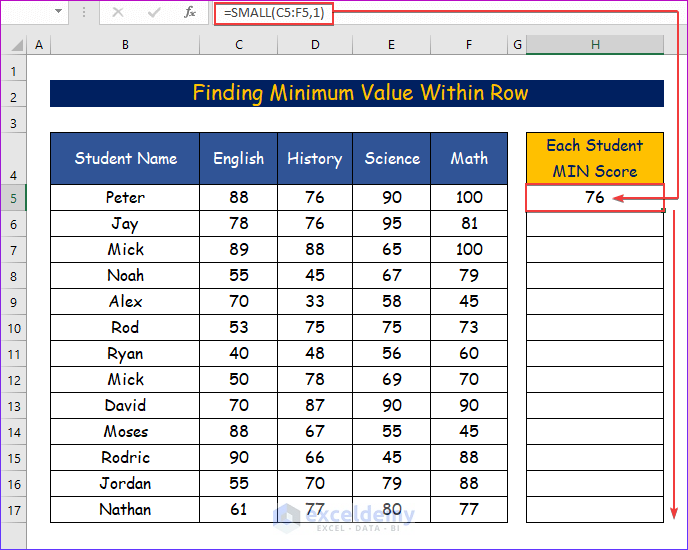
Task: Select column G header
Action: [x=517, y=45]
